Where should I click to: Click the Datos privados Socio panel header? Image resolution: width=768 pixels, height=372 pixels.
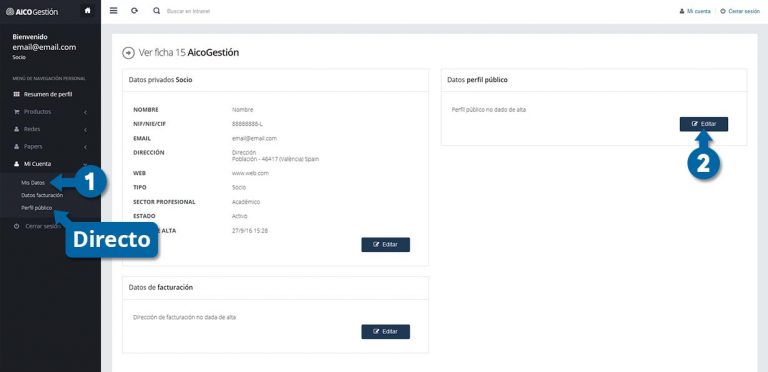275,80
